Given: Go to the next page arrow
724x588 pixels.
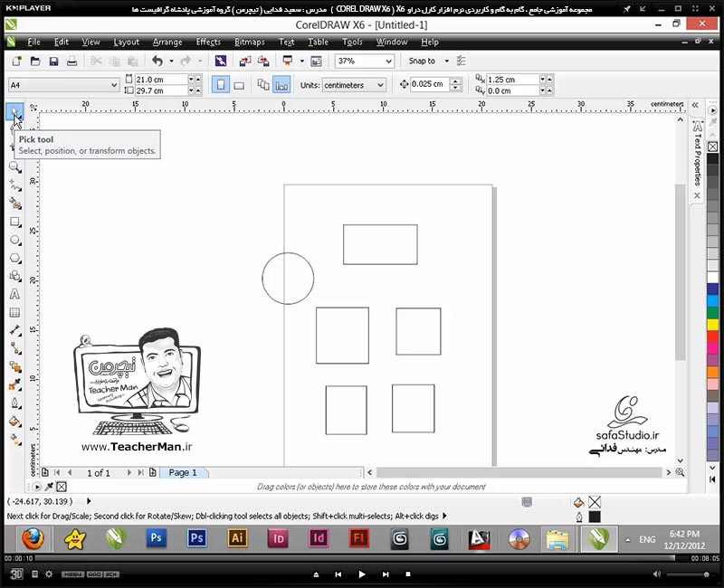Looking at the screenshot, I should click(129, 472).
